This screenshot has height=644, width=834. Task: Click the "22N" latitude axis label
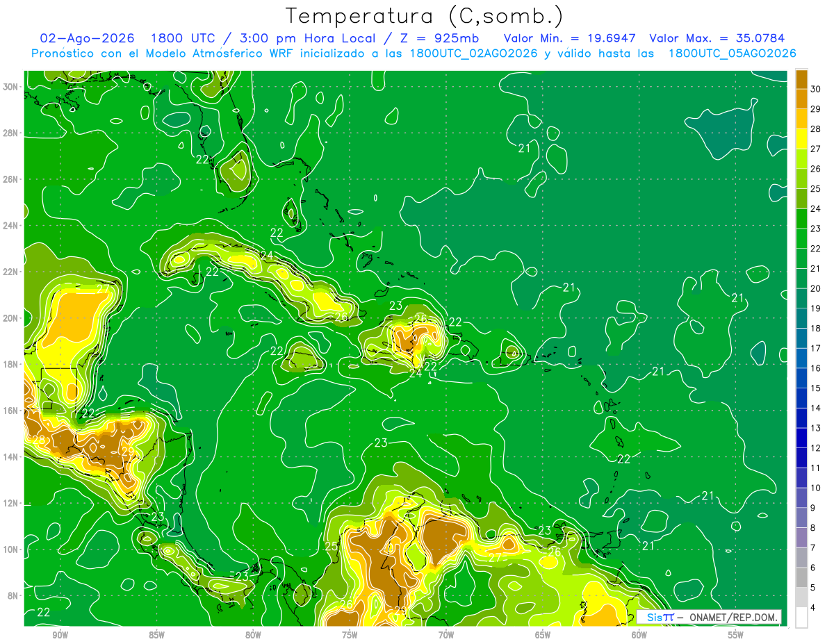pyautogui.click(x=12, y=272)
